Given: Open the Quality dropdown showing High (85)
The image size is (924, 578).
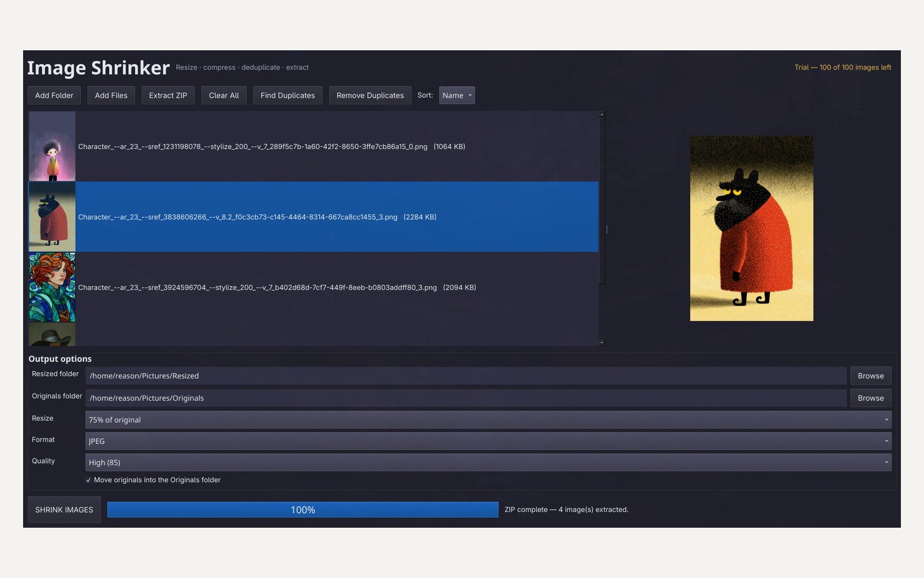Looking at the screenshot, I should [x=489, y=462].
